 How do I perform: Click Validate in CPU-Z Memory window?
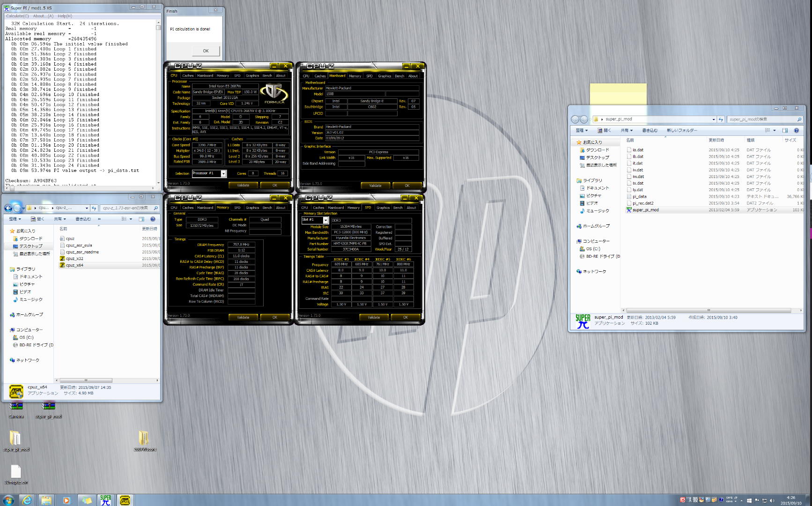tap(243, 317)
